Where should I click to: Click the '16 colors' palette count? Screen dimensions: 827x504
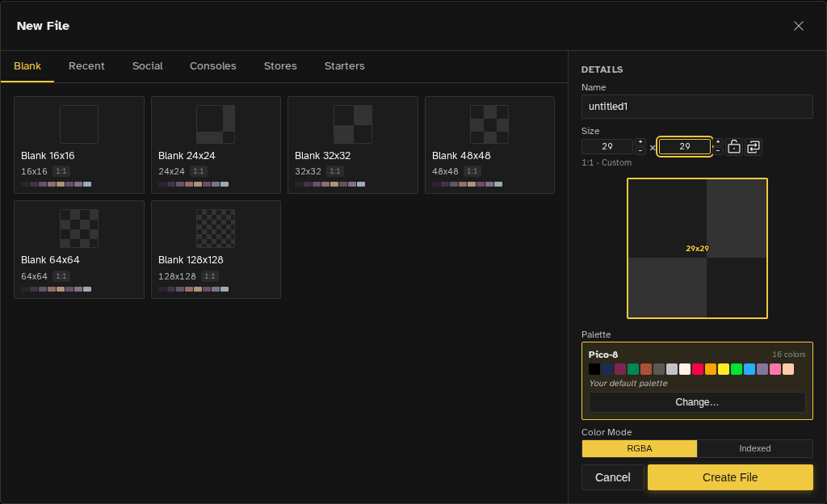[x=788, y=355]
